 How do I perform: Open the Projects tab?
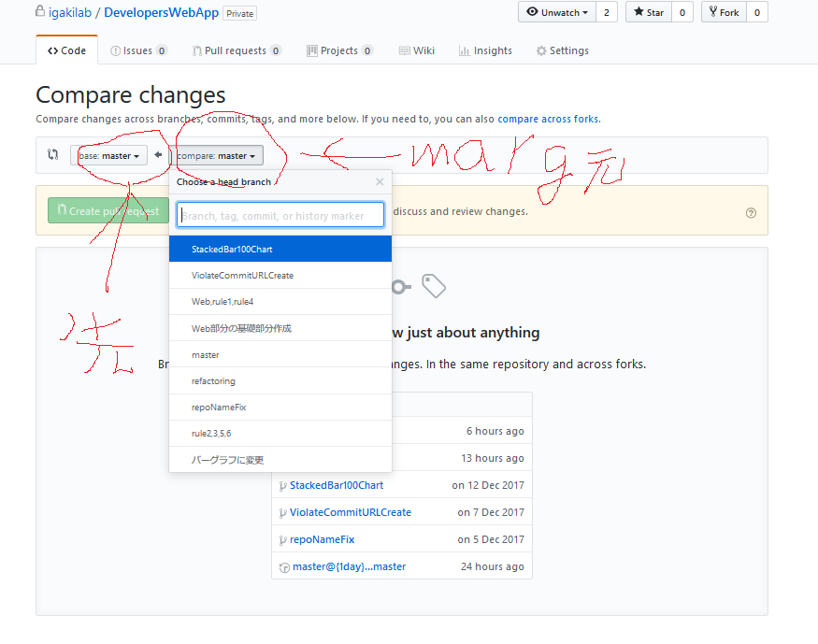339,50
